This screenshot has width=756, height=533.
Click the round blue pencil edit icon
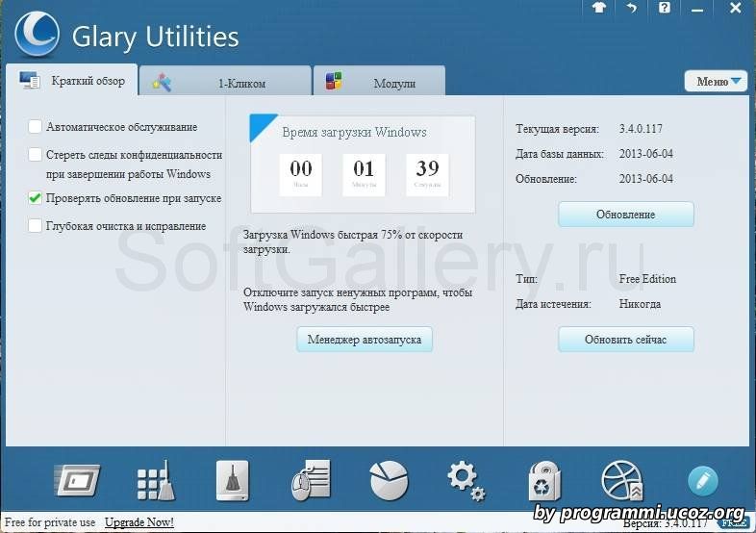click(702, 480)
